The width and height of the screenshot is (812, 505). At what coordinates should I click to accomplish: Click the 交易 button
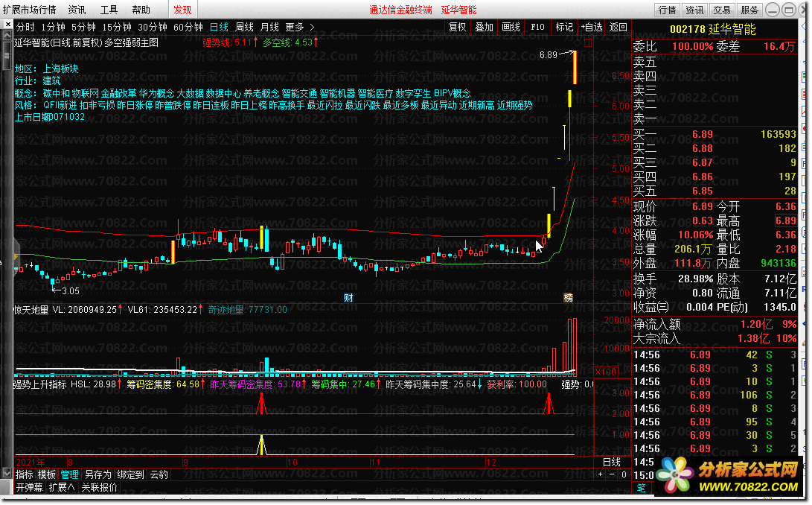tap(721, 10)
